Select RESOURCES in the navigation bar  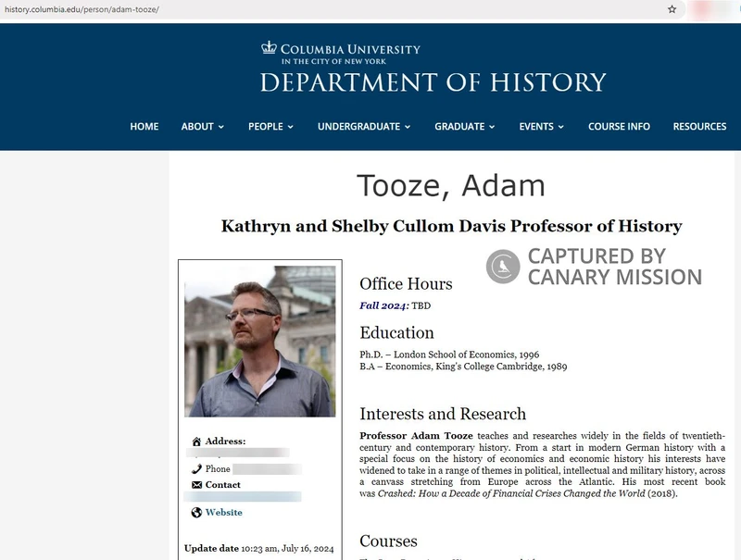point(700,126)
